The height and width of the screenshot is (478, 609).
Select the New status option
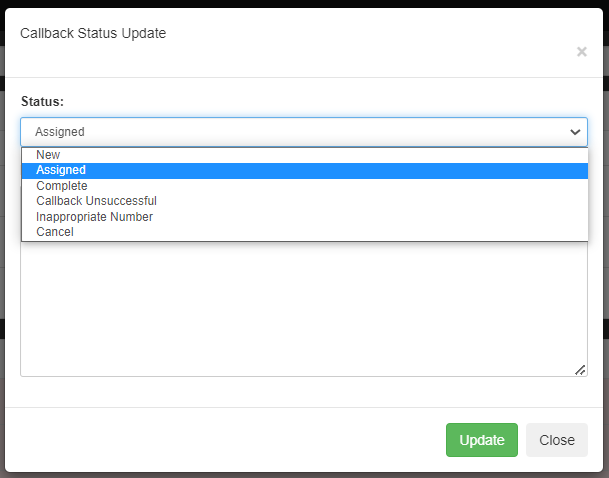(305, 155)
